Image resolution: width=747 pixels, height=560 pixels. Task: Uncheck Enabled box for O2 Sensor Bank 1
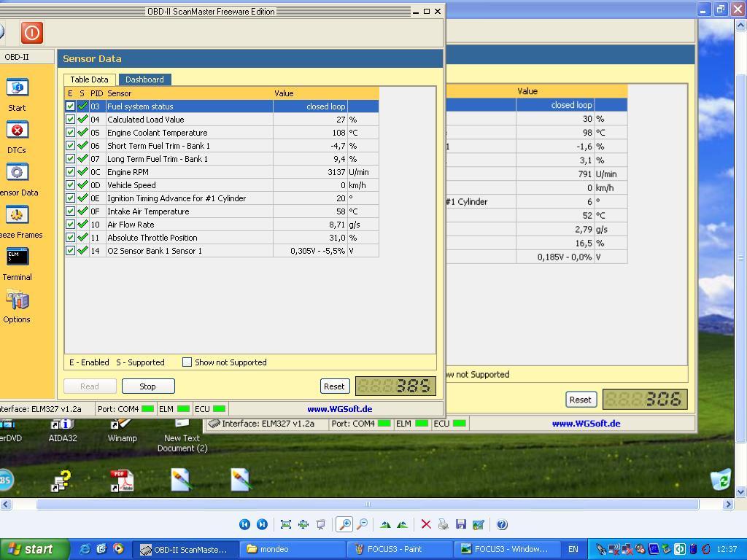[70, 251]
